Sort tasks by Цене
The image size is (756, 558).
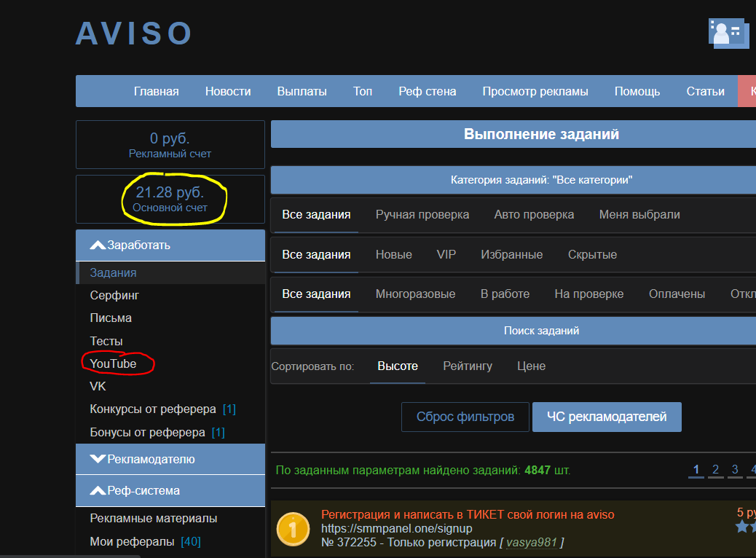(x=531, y=366)
